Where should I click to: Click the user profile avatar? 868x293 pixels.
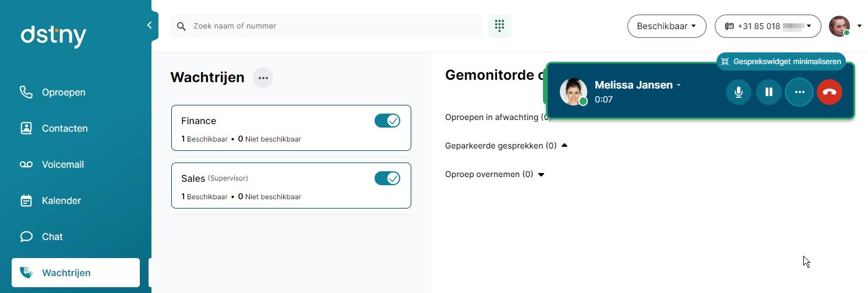(x=839, y=26)
